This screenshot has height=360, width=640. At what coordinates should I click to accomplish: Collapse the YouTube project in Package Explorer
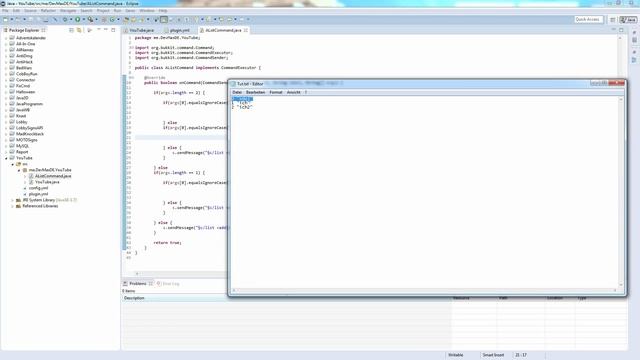6,158
